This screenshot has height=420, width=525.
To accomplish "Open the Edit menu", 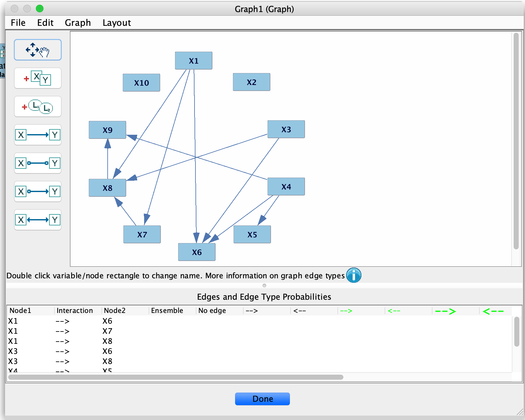I will click(45, 22).
